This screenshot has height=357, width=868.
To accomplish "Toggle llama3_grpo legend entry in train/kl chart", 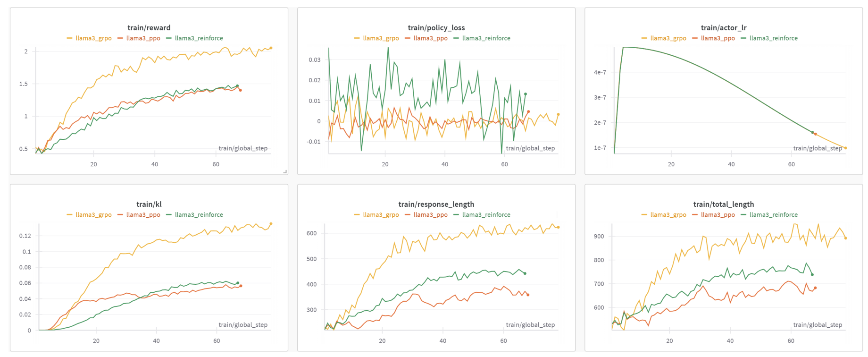I will [x=93, y=215].
